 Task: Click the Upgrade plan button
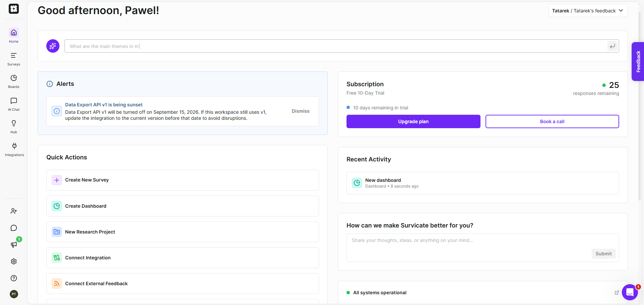pyautogui.click(x=413, y=121)
